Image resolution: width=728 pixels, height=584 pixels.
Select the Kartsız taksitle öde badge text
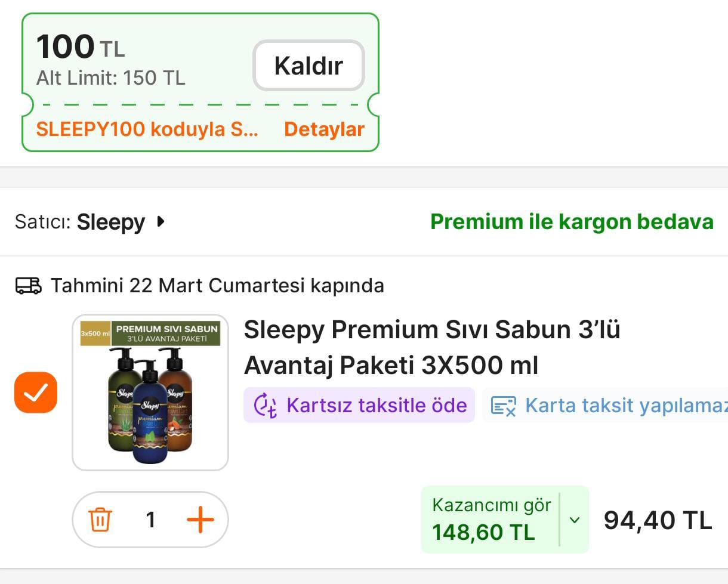coord(377,406)
